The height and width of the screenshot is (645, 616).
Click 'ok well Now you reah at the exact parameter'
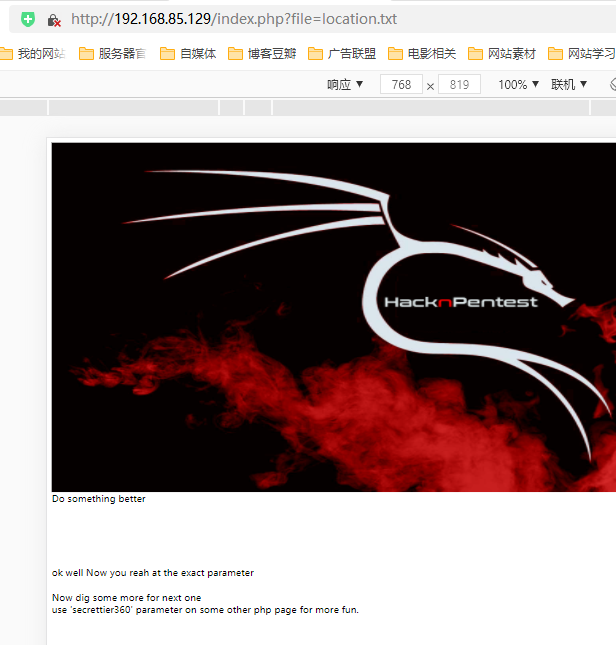tap(153, 573)
